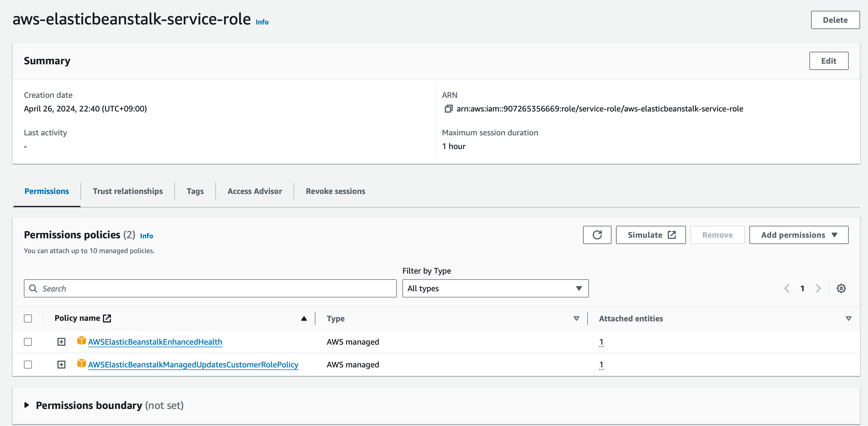Check the AWSElasticBeanstalkEnhancedHealth row checkbox
Image resolution: width=868 pixels, height=426 pixels.
(x=28, y=342)
